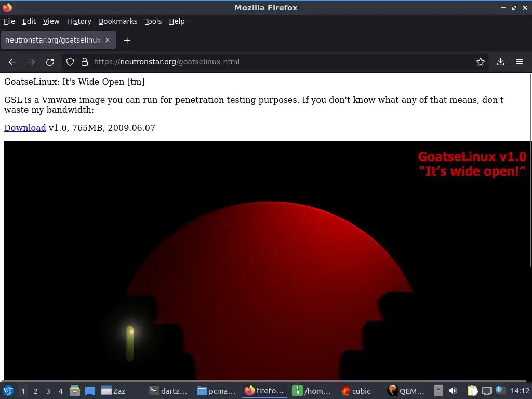Click the Firefox taskbar entry
Screen dimensions: 532x399
point(264,391)
